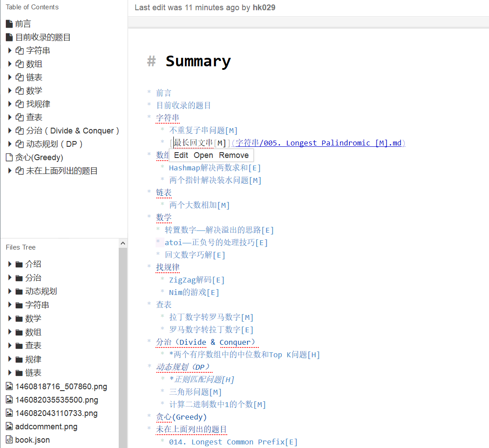Select 146082043110733.png in Files Tree
Screen dimensions: 489x448
click(x=56, y=413)
